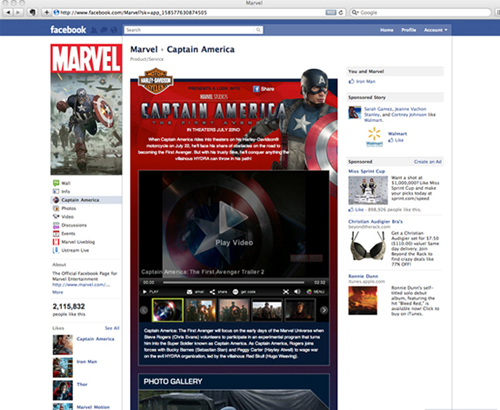Image resolution: width=500 pixels, height=410 pixels.
Task: Click the Harley-Davidson logo
Action: tap(156, 81)
